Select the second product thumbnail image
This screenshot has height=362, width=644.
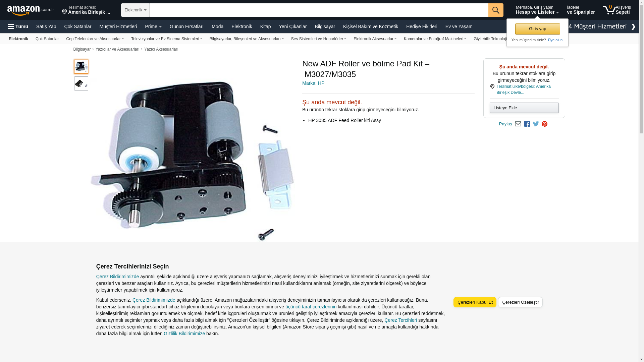coord(81,83)
